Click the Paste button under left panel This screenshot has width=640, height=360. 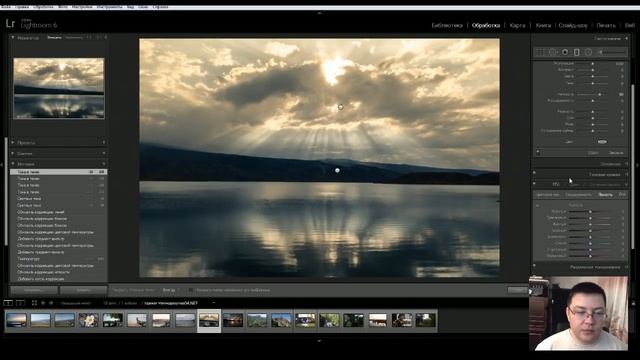[84, 290]
